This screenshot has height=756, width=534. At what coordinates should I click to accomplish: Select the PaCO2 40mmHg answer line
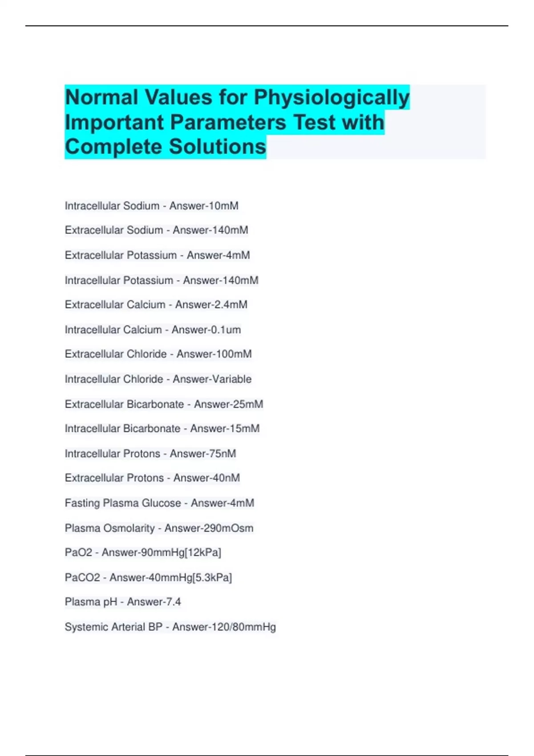coord(148,577)
